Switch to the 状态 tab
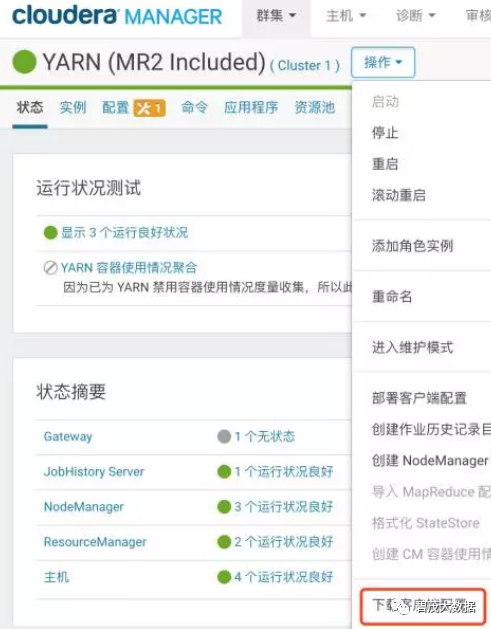 (30, 108)
